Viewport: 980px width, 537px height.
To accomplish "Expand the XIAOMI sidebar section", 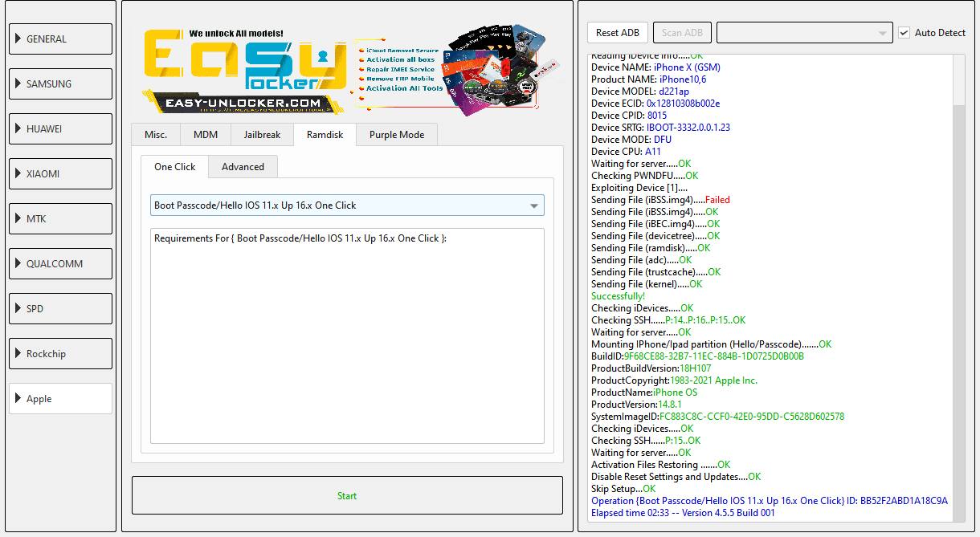I will pos(60,173).
